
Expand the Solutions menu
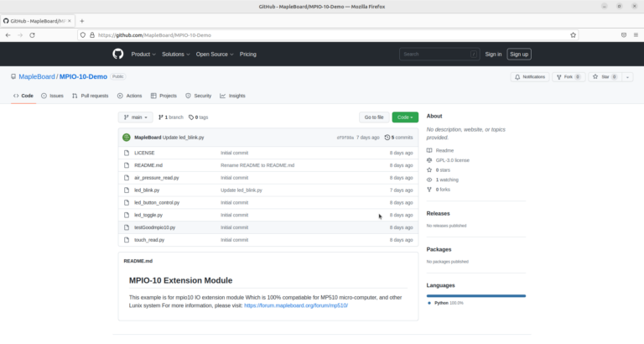click(176, 54)
